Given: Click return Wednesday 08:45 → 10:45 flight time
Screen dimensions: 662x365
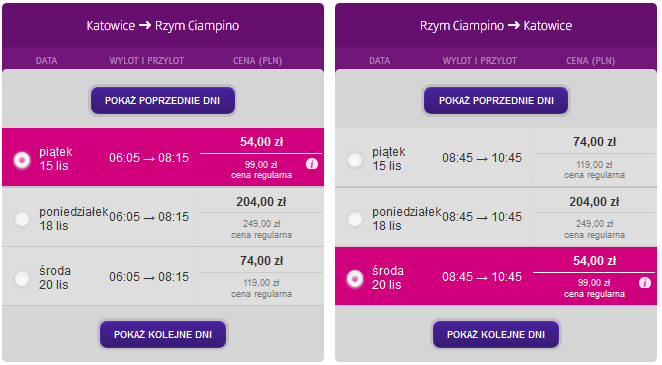Looking at the screenshot, I should pyautogui.click(x=482, y=277).
